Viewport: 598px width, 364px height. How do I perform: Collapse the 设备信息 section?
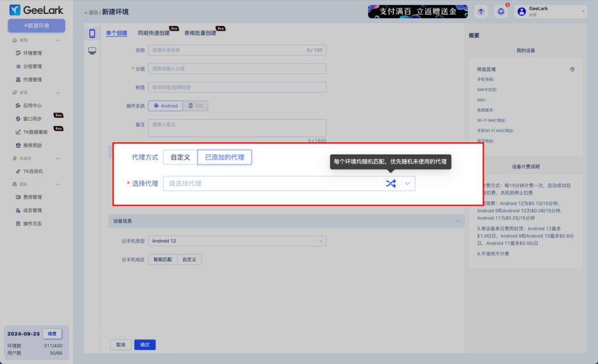click(x=457, y=221)
